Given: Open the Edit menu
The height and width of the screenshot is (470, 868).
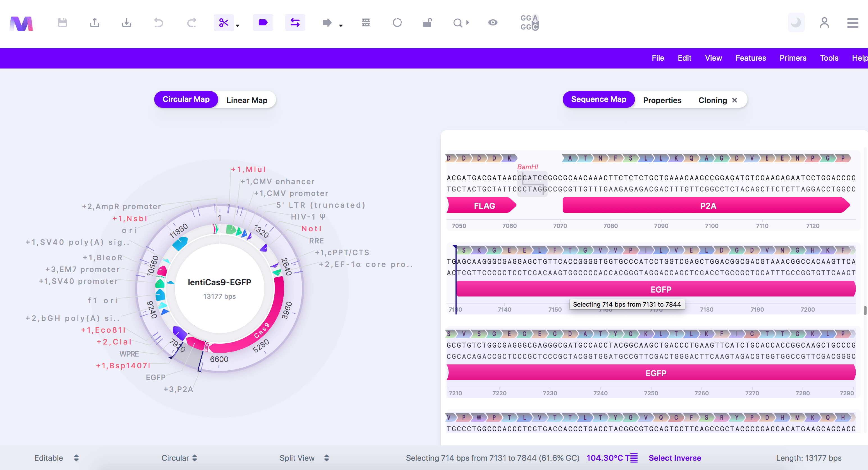Looking at the screenshot, I should point(684,58).
